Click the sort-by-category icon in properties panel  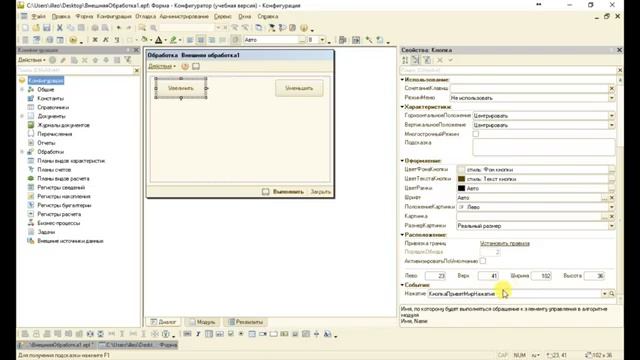[x=416, y=60]
